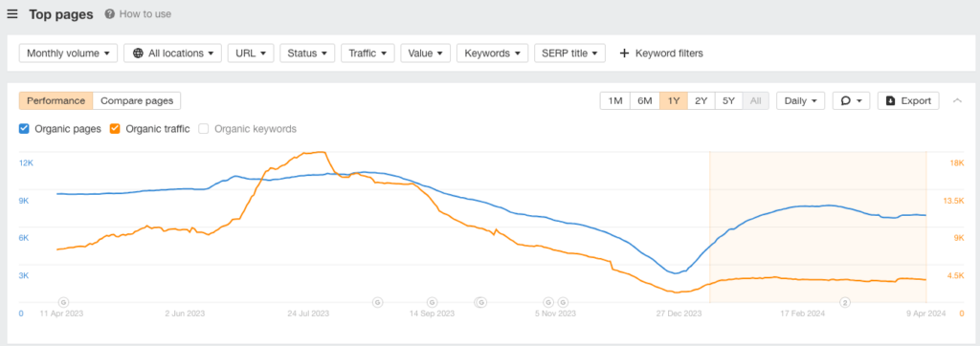This screenshot has height=346, width=980.
Task: Toggle the Organic pages checkbox
Action: point(24,129)
